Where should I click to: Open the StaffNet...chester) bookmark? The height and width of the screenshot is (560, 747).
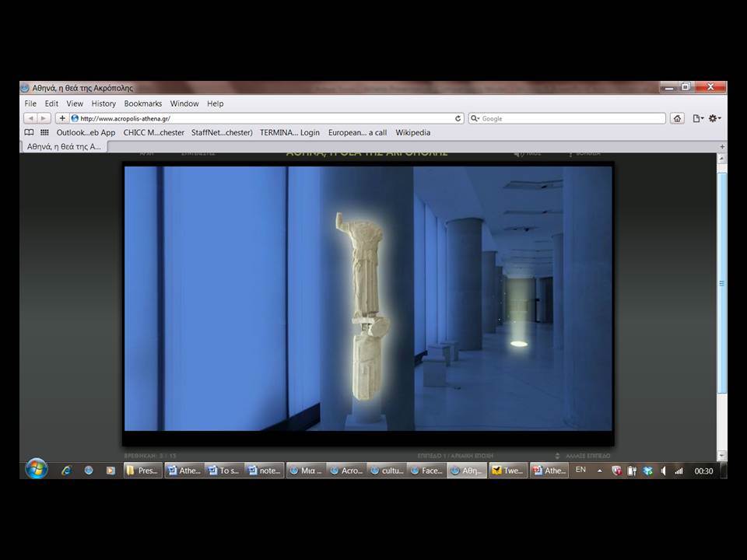pos(222,132)
